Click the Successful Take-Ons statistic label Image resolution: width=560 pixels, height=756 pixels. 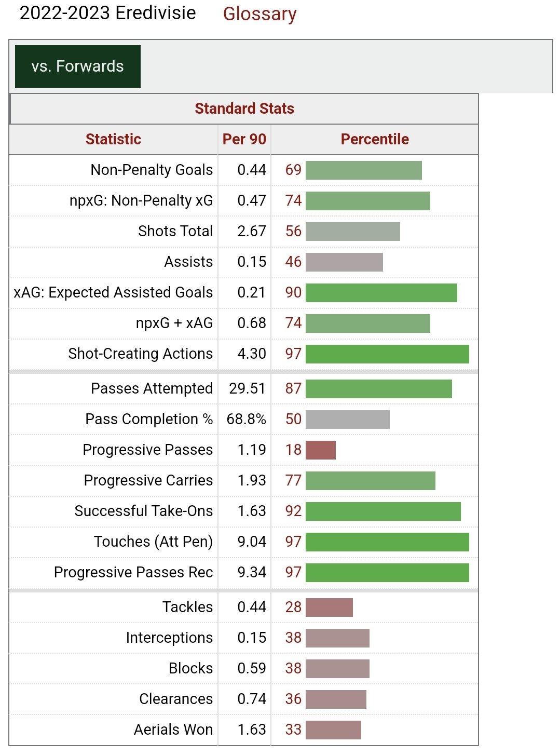click(x=144, y=511)
